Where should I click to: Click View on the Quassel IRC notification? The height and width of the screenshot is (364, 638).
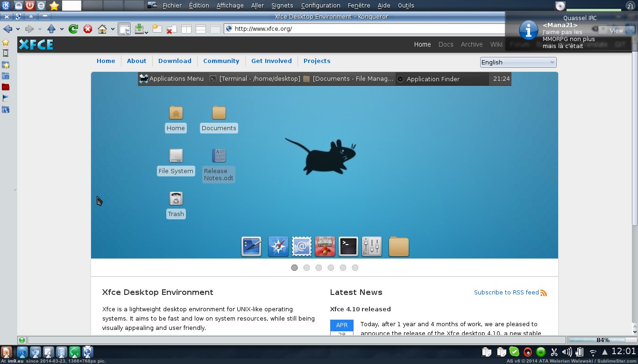pos(616,30)
